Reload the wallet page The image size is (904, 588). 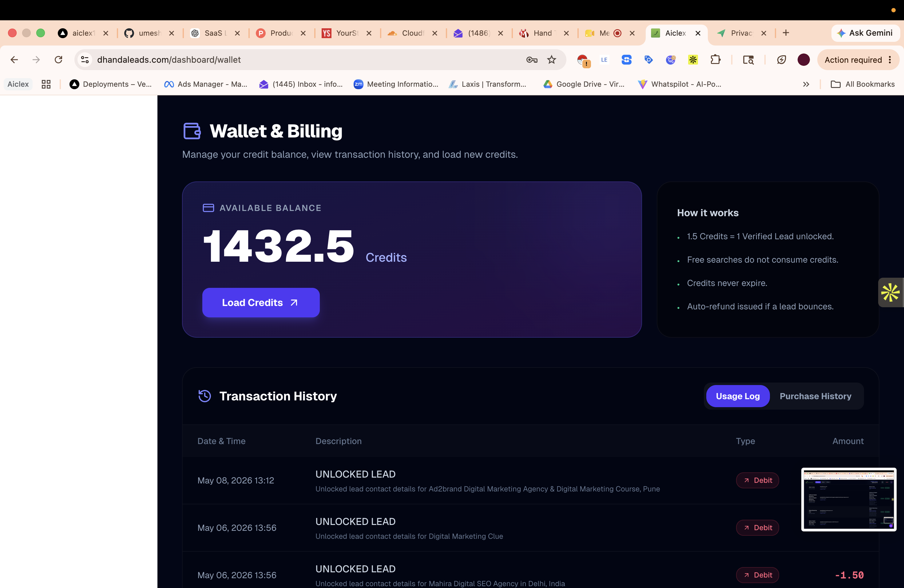pyautogui.click(x=58, y=60)
